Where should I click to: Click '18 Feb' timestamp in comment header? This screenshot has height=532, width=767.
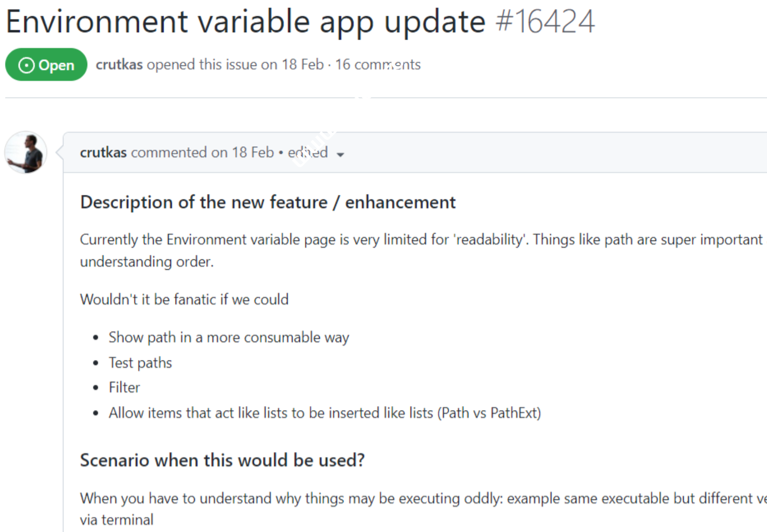[253, 152]
